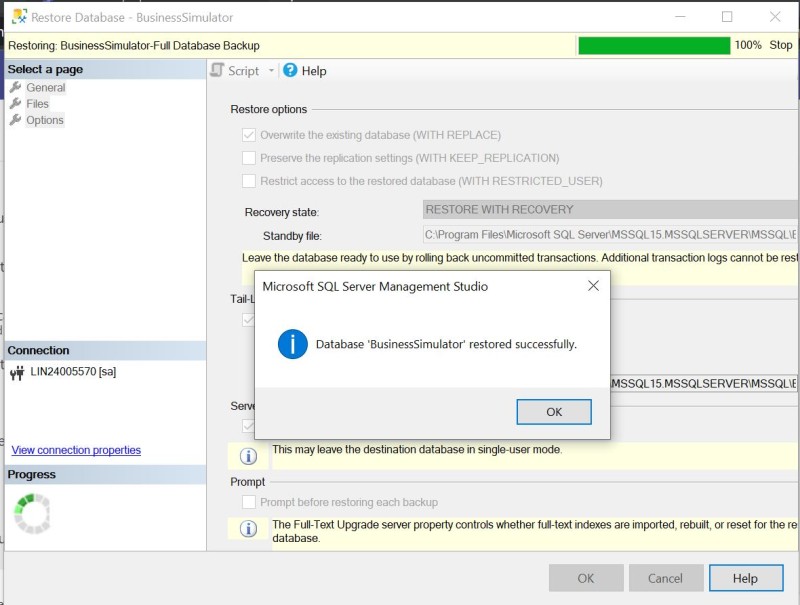Image resolution: width=800 pixels, height=605 pixels.
Task: Click the Script scroll icon
Action: tap(217, 70)
